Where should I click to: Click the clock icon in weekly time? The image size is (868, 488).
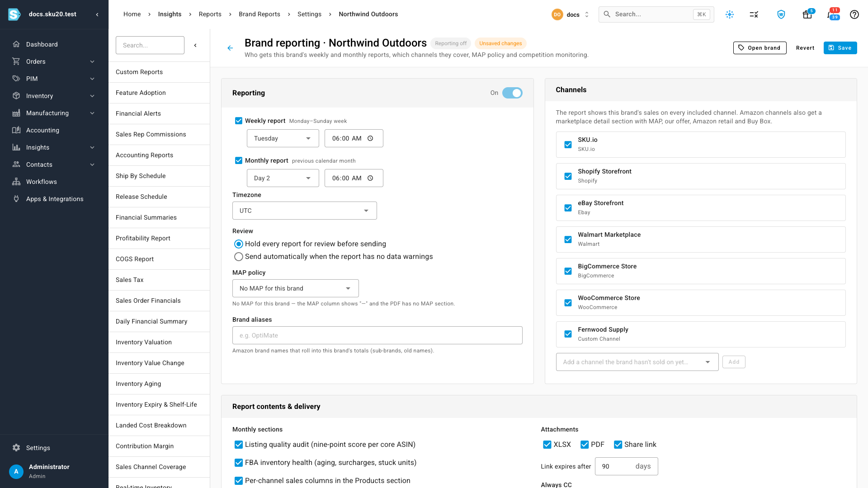370,138
